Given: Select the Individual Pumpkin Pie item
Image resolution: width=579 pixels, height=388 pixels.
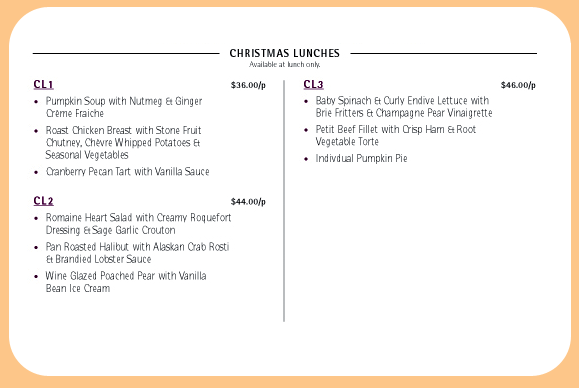Looking at the screenshot, I should [x=361, y=158].
